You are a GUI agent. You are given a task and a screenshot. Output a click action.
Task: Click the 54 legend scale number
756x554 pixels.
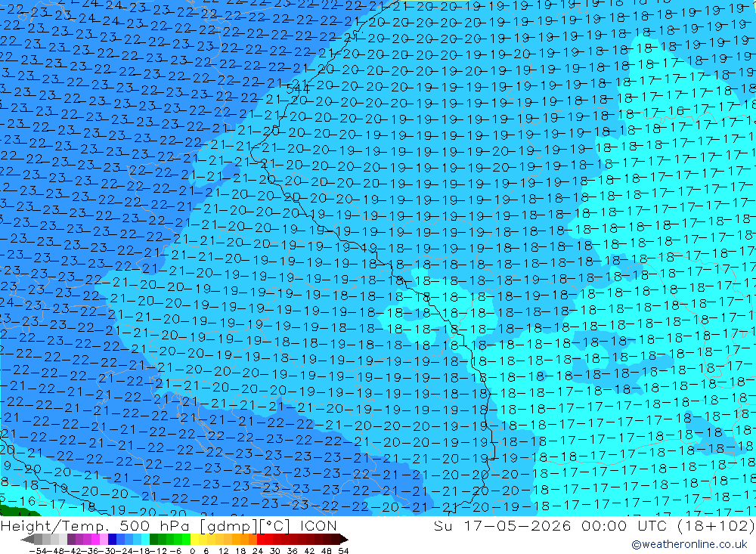[343, 551]
